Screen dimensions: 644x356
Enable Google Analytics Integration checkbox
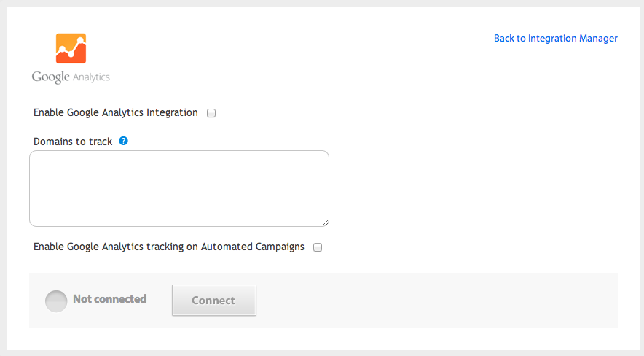(x=211, y=113)
